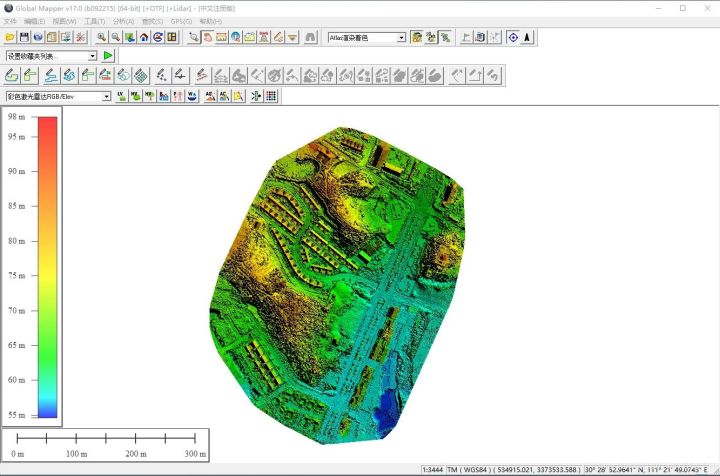This screenshot has width=720, height=476.
Task: Click the black north arrow toolbar icon
Action: coord(528,37)
